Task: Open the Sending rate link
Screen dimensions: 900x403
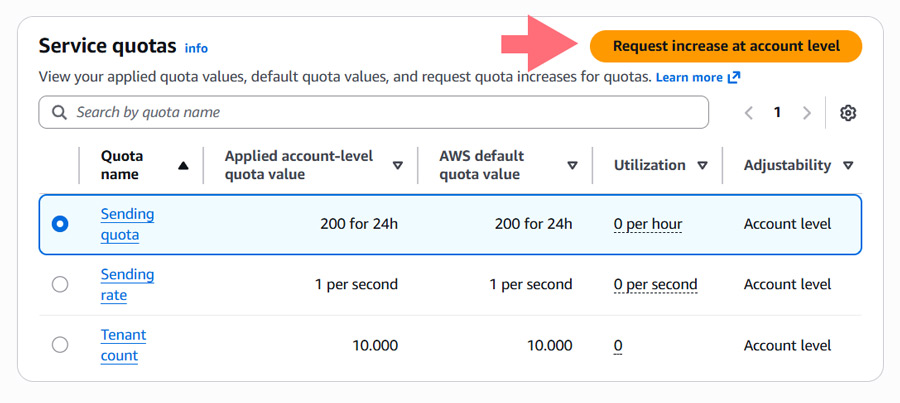Action: point(127,285)
